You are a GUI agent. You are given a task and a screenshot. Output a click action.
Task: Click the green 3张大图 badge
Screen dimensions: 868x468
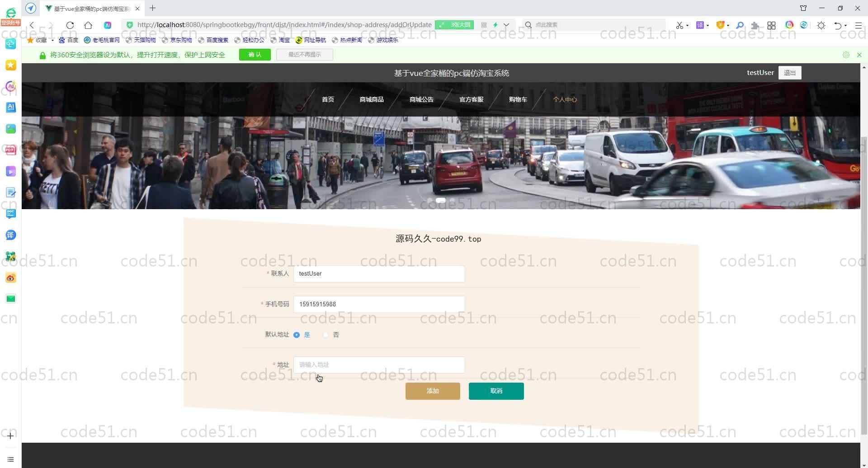[x=454, y=25]
